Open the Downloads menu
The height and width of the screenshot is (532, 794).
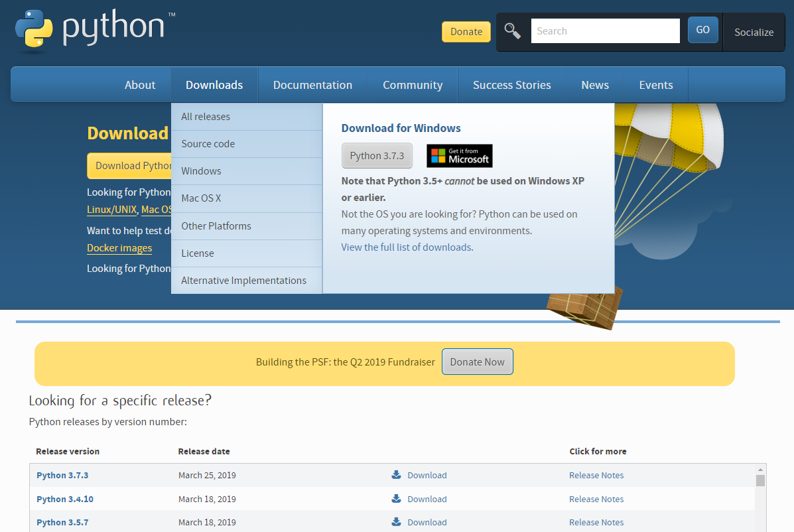(214, 85)
